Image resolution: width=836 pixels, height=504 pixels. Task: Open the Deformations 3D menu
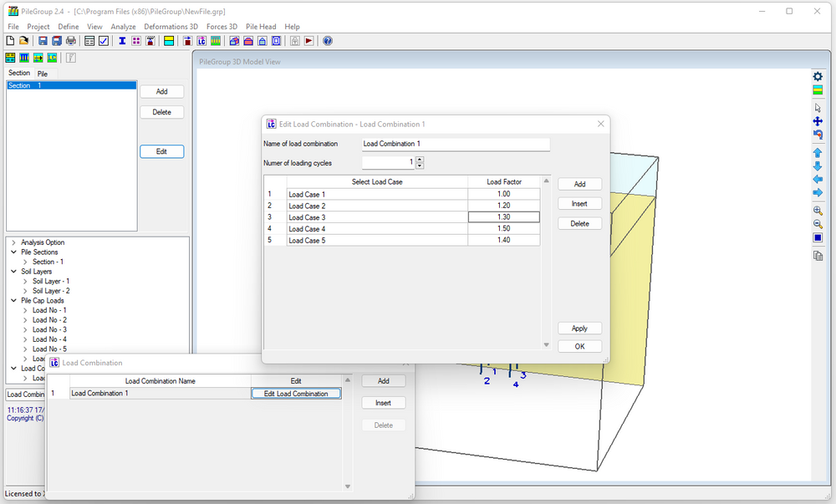pos(171,26)
